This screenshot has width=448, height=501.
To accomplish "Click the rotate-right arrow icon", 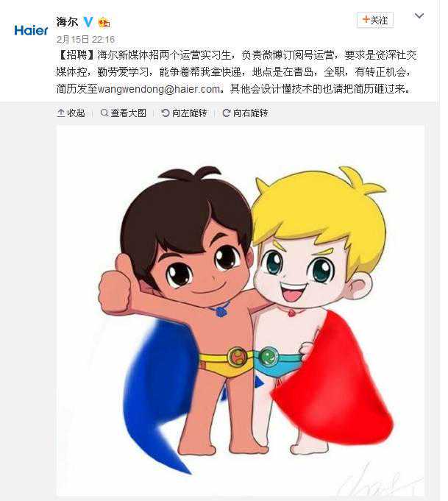I will (227, 113).
